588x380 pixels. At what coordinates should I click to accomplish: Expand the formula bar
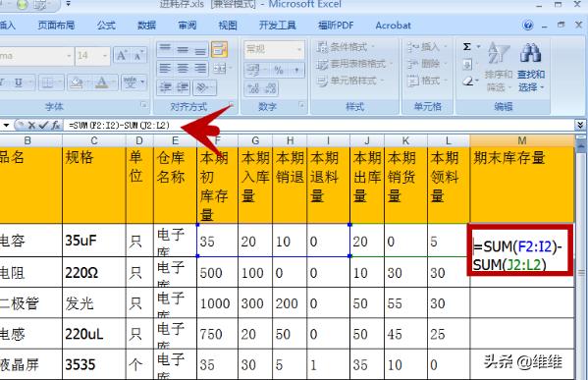[580, 125]
